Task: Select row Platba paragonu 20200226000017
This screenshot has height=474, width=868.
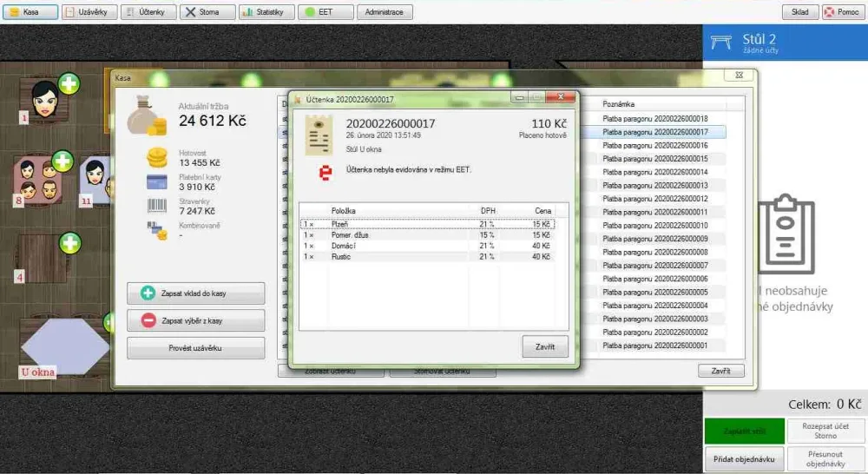Action: (654, 132)
